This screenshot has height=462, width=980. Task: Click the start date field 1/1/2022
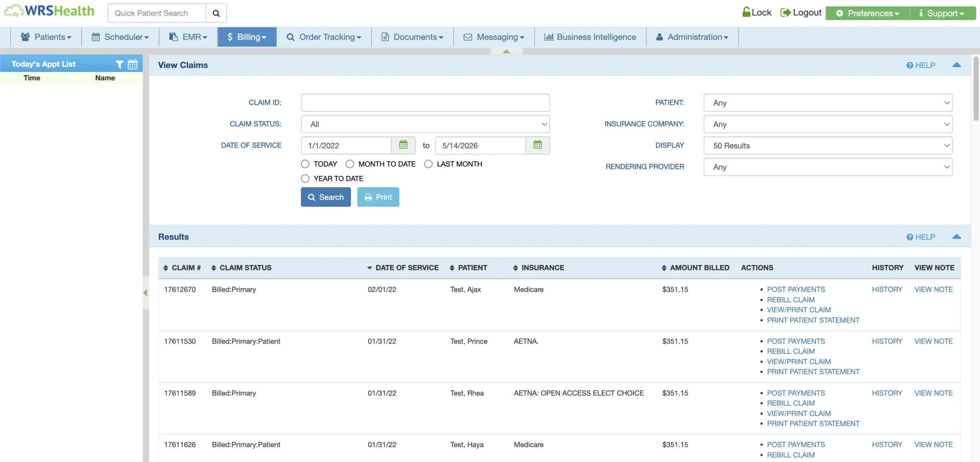346,145
